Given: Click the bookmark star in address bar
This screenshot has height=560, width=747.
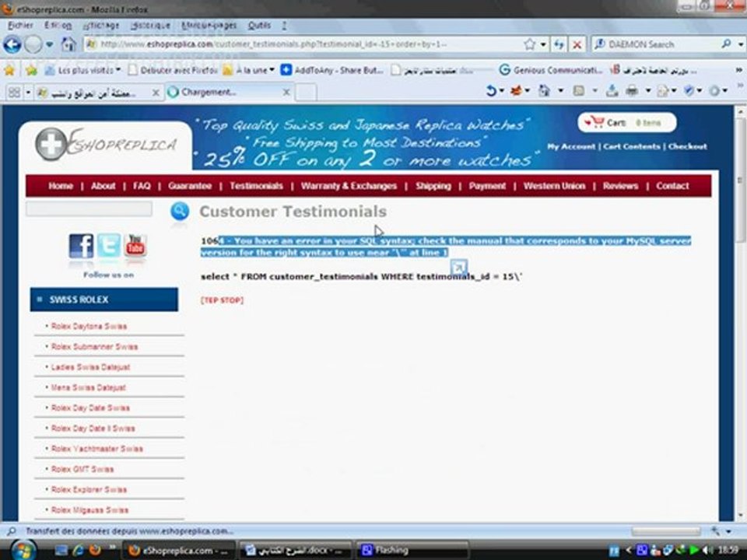Looking at the screenshot, I should tap(529, 45).
